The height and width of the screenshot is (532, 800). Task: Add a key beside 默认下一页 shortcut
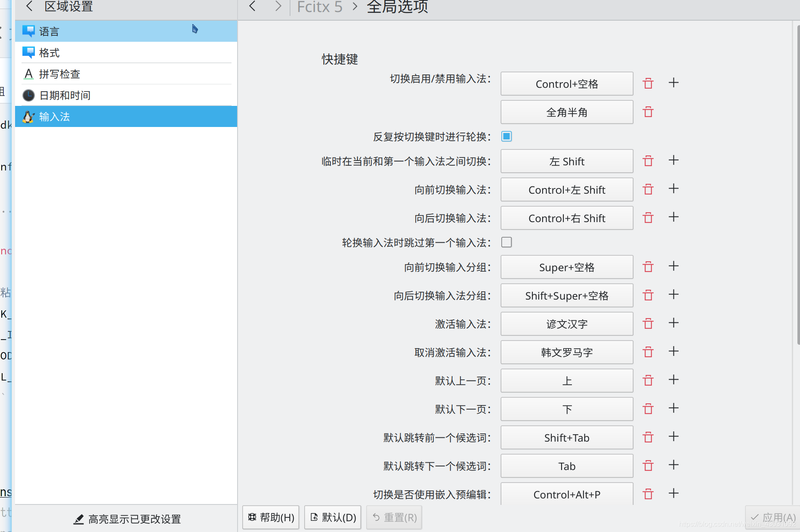pos(673,408)
